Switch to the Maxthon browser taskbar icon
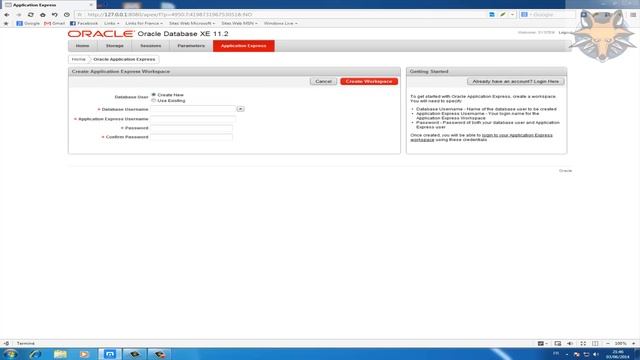The height and width of the screenshot is (360, 640). tap(109, 354)
